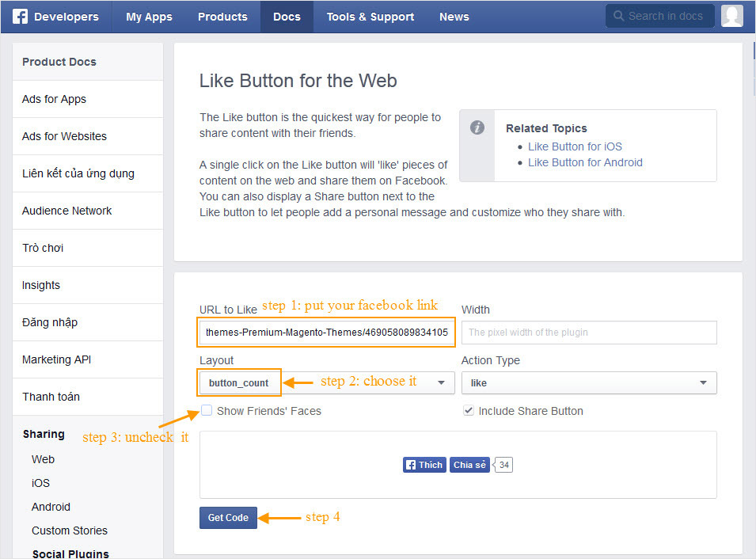Click the search magnifier icon

click(618, 16)
